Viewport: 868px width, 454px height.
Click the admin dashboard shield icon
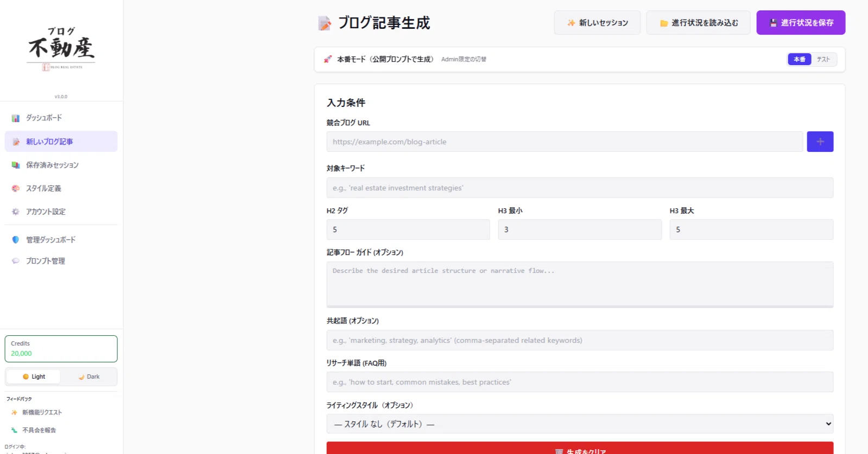(x=16, y=240)
